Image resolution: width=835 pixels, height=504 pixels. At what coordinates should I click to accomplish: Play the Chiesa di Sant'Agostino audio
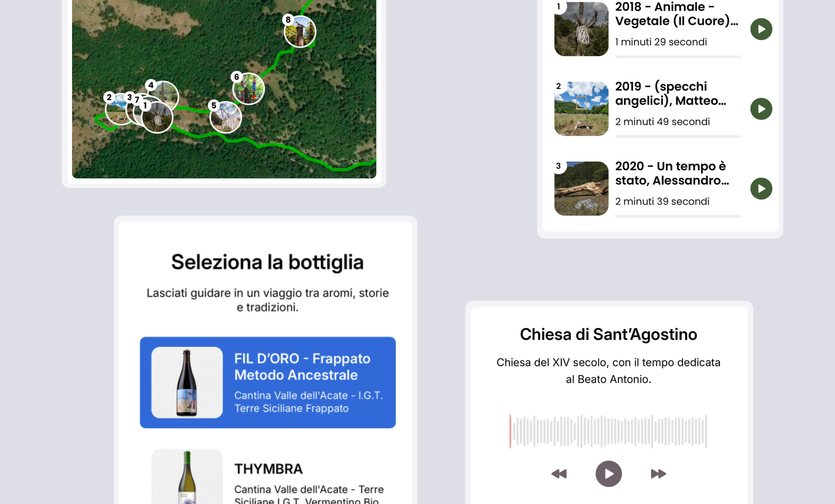pyautogui.click(x=609, y=473)
